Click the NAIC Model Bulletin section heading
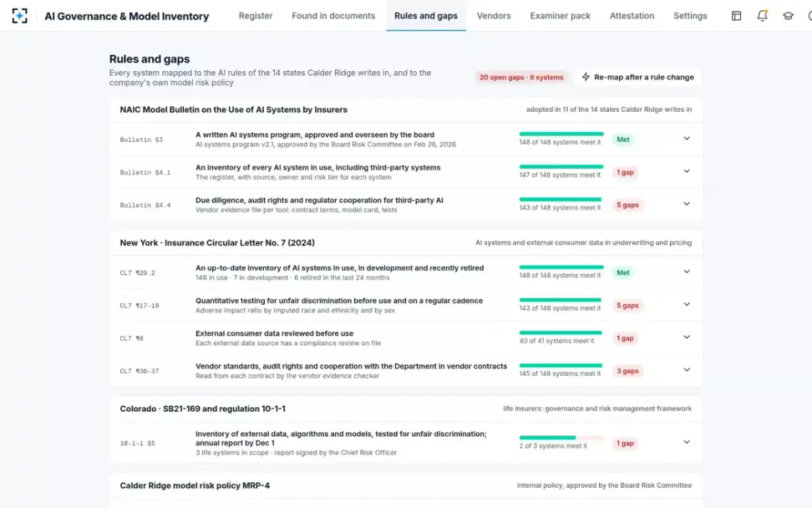This screenshot has width=812, height=508. coord(233,109)
